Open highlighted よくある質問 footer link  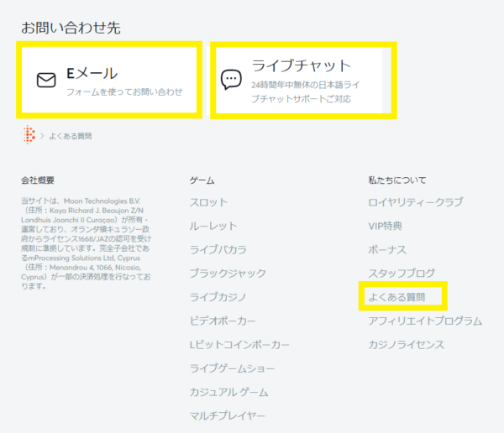click(x=397, y=297)
